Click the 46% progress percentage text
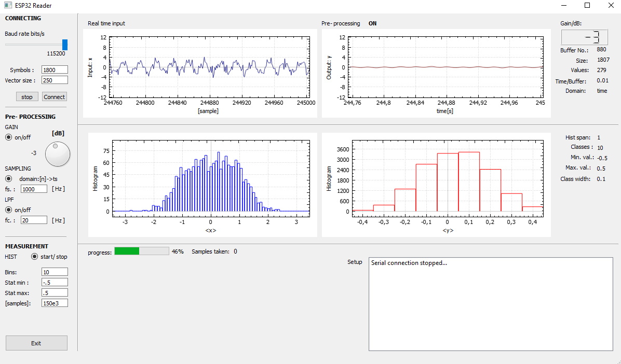 coord(178,251)
